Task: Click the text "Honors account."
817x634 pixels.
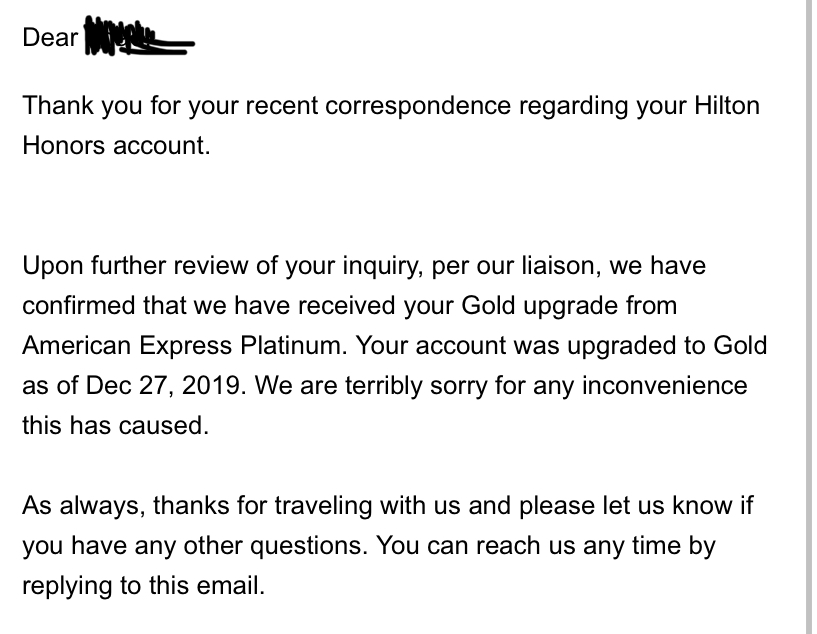Action: pos(116,144)
